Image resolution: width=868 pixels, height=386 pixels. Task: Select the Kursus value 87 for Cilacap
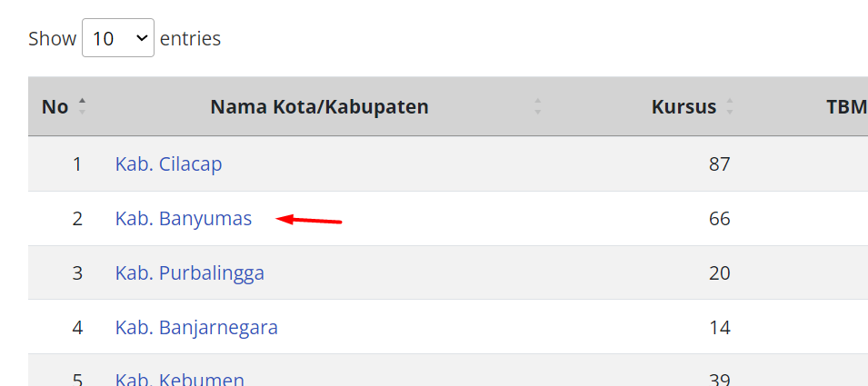pyautogui.click(x=720, y=164)
